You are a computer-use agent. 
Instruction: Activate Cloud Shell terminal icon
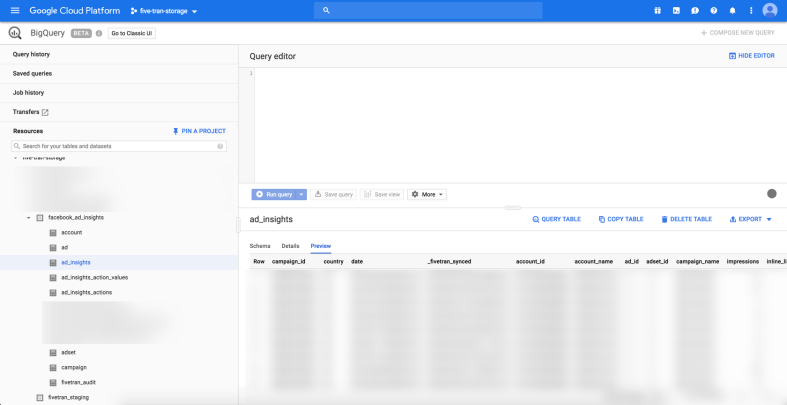pyautogui.click(x=676, y=11)
